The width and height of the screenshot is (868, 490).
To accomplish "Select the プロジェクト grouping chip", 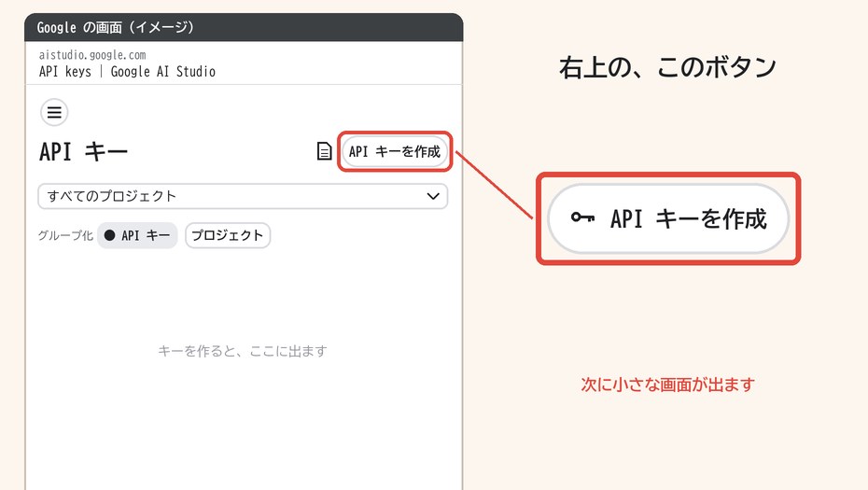I will 228,235.
